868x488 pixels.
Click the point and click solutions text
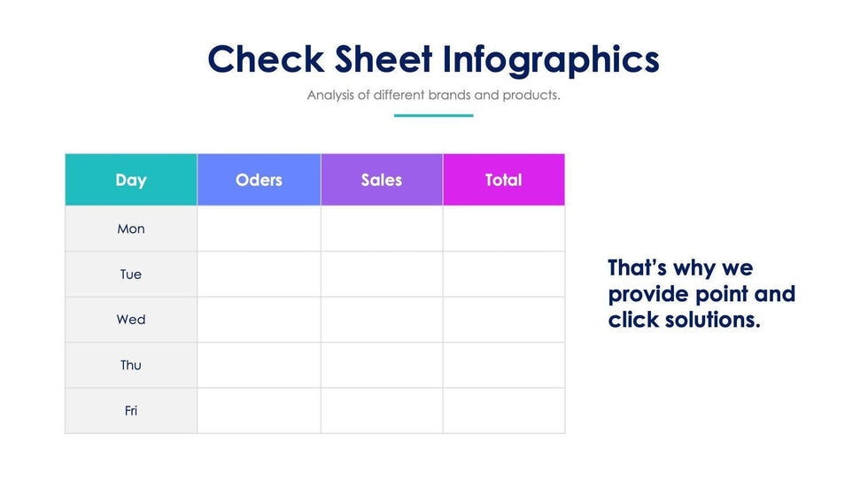pos(701,294)
